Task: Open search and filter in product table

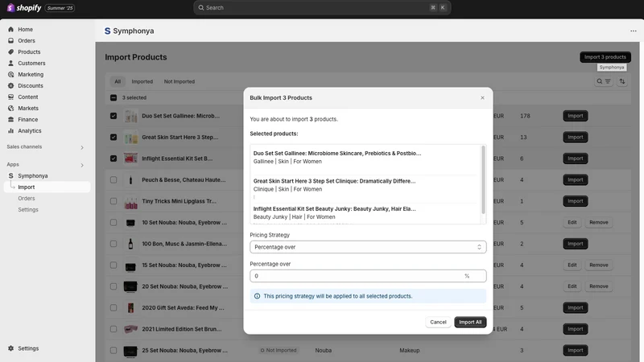Action: pyautogui.click(x=603, y=81)
